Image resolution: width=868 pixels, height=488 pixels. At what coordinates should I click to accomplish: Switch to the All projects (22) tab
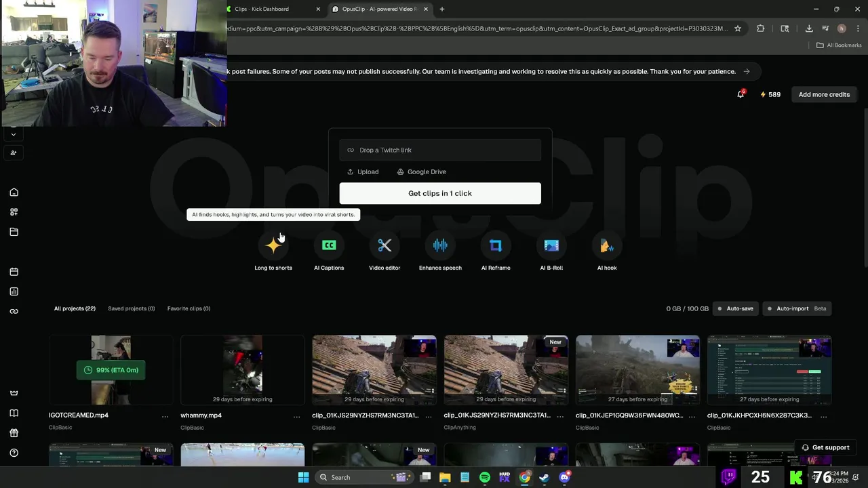tap(75, 308)
